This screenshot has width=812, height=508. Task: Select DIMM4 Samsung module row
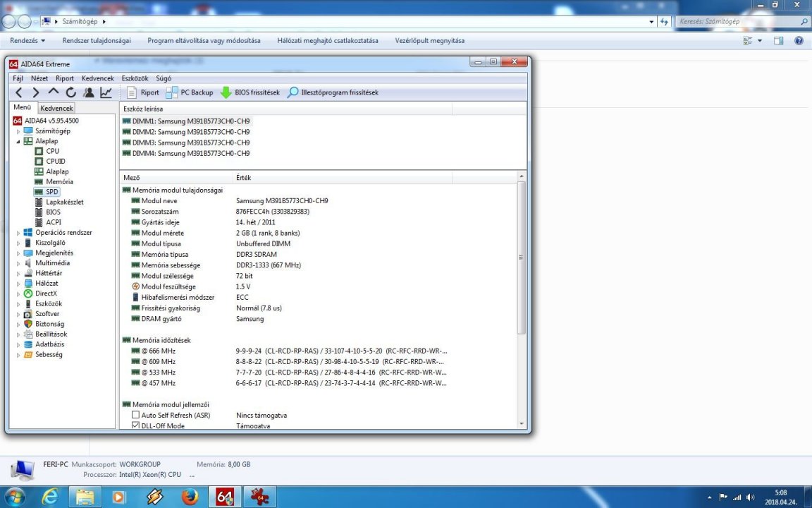point(186,153)
